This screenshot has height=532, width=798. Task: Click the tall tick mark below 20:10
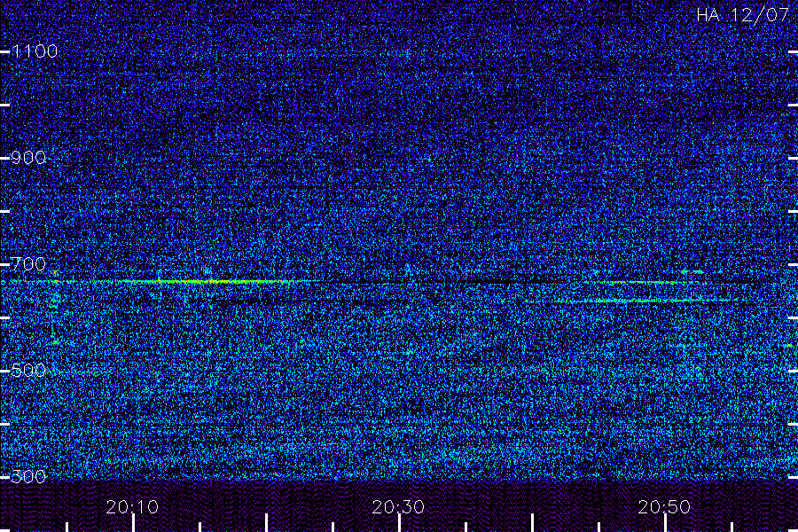click(x=133, y=523)
